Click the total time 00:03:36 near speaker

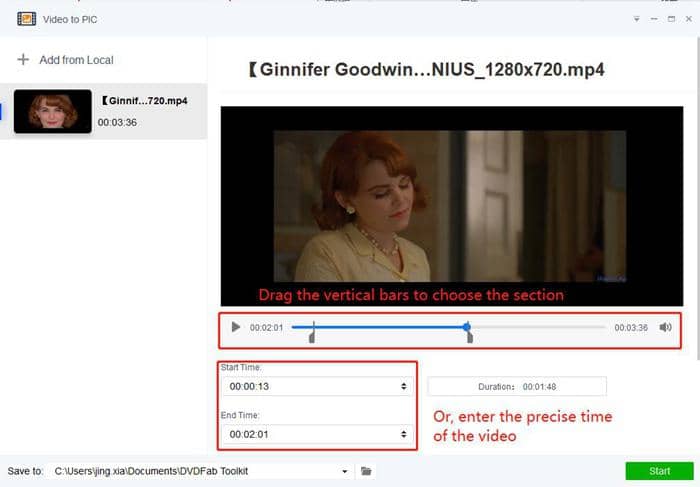click(x=631, y=328)
